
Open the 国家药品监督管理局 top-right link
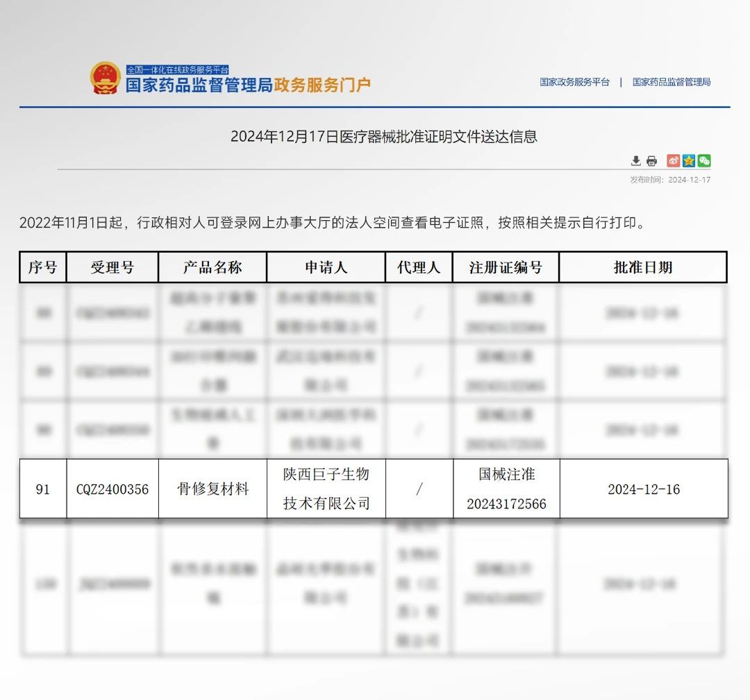(x=671, y=82)
